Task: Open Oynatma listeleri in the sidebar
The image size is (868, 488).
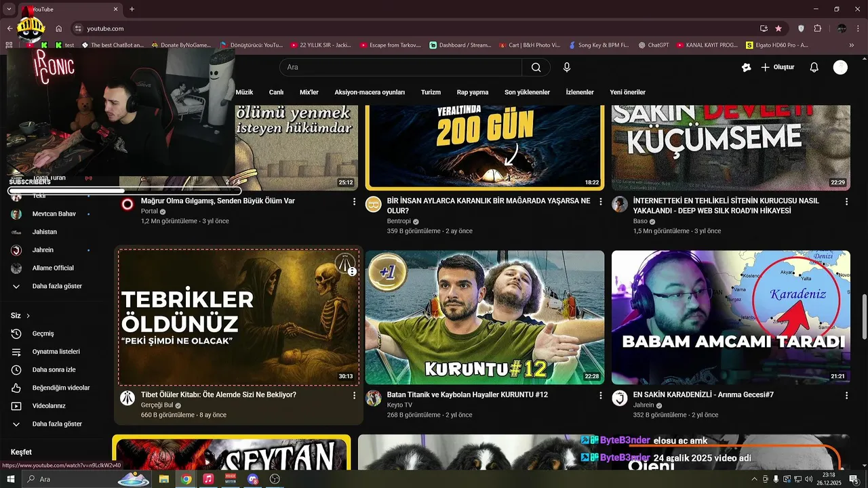Action: 54,352
